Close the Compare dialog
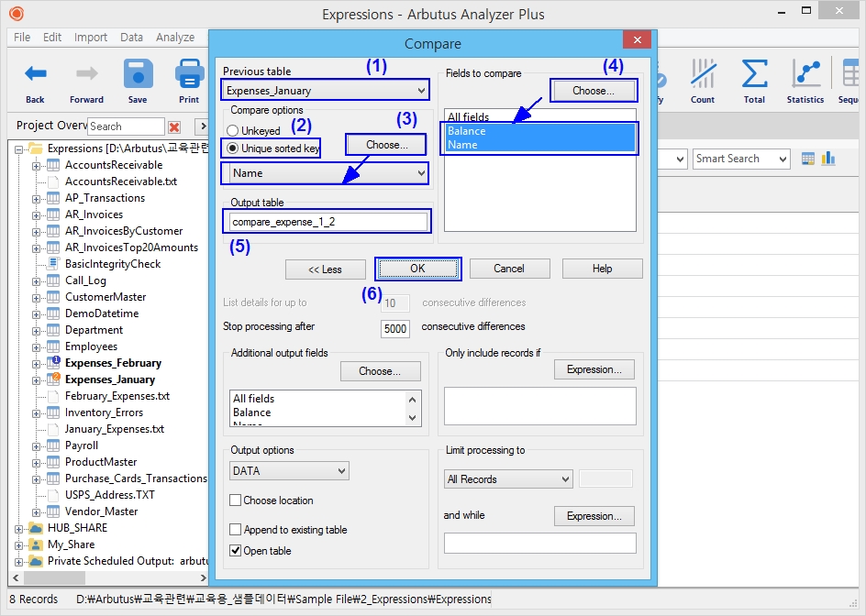Image resolution: width=866 pixels, height=616 pixels. (x=637, y=39)
